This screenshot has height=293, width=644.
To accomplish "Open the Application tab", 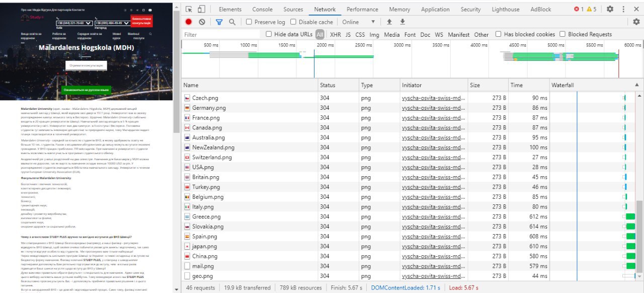I will (x=435, y=9).
